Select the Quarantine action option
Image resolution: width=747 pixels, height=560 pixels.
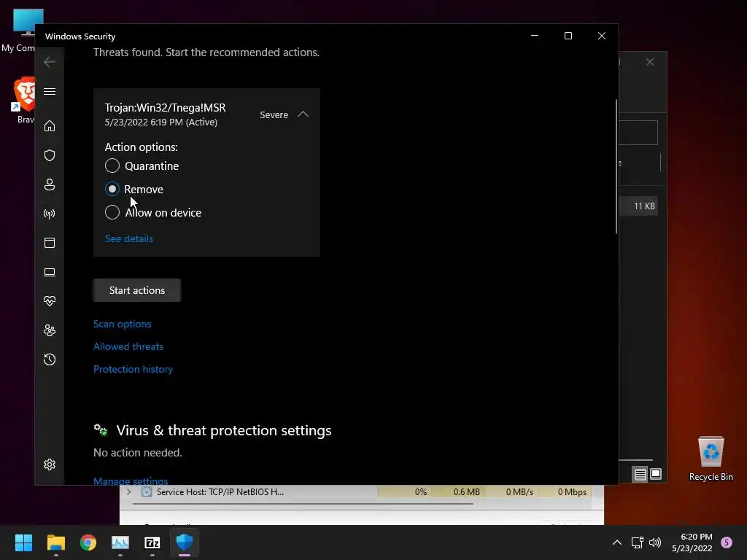point(142,166)
